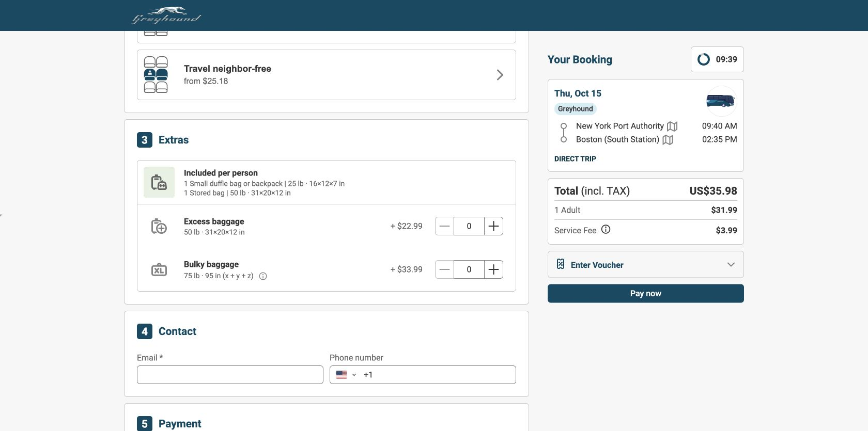
Task: Click the Travel neighbor-free seat icon
Action: (x=156, y=75)
